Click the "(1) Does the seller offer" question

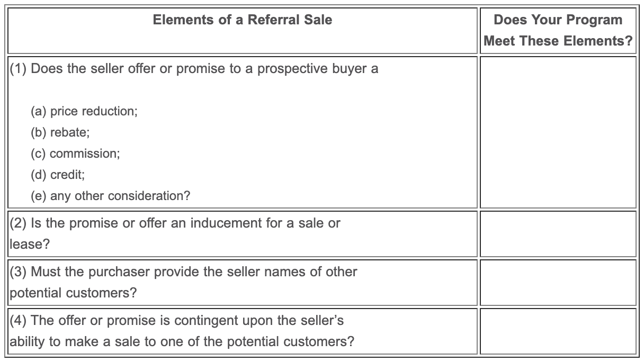click(194, 69)
